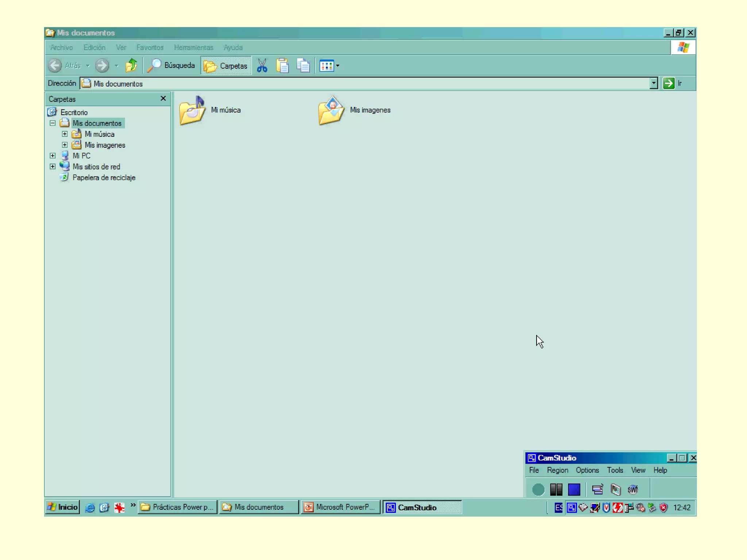747x560 pixels.
Task: Open the Dirección address bar dropdown
Action: 654,83
